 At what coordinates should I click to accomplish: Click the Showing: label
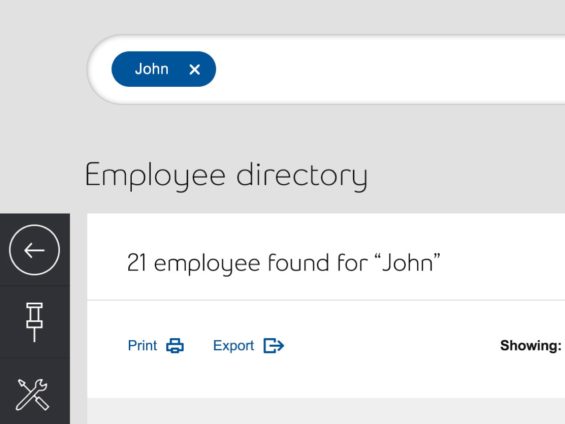coord(531,345)
